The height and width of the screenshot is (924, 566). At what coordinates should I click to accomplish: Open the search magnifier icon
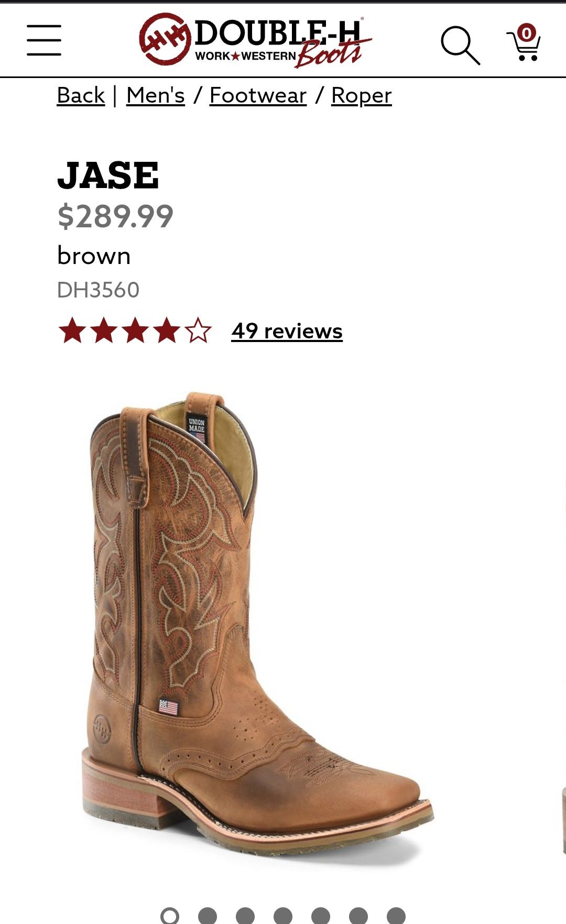click(x=460, y=45)
